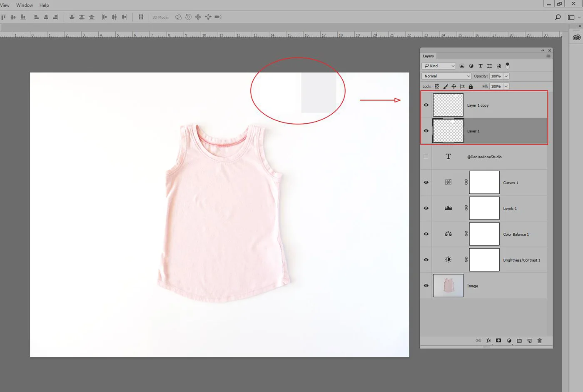Align horizontal centers in options bar
583x392 pixels.
46,17
